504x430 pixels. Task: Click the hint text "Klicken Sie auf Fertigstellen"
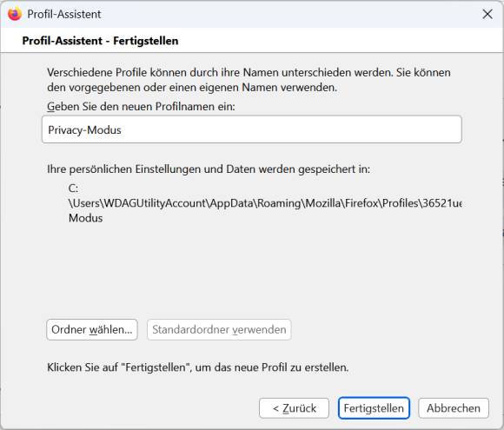coord(197,367)
